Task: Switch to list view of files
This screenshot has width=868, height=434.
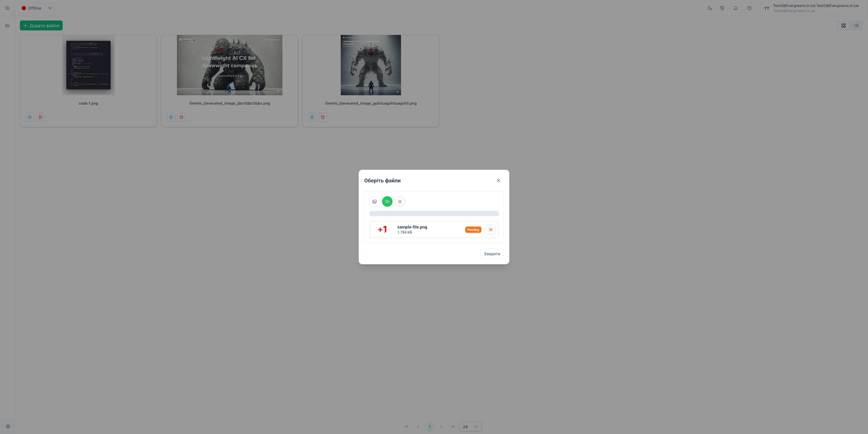Action: coord(856,25)
